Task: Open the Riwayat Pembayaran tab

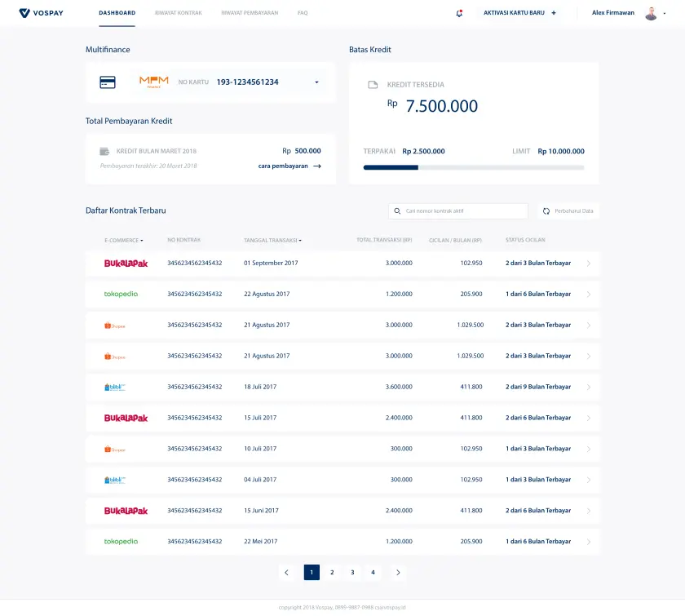Action: click(x=250, y=13)
